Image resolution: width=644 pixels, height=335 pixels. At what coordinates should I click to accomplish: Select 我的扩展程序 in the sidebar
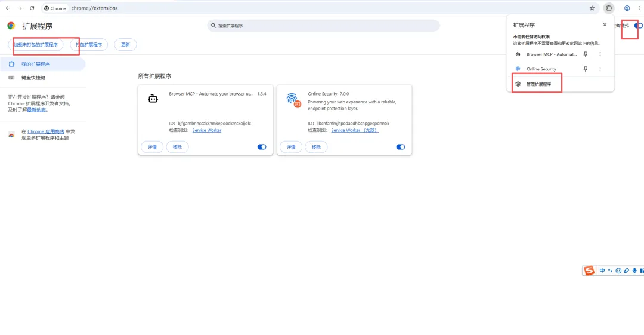43,64
